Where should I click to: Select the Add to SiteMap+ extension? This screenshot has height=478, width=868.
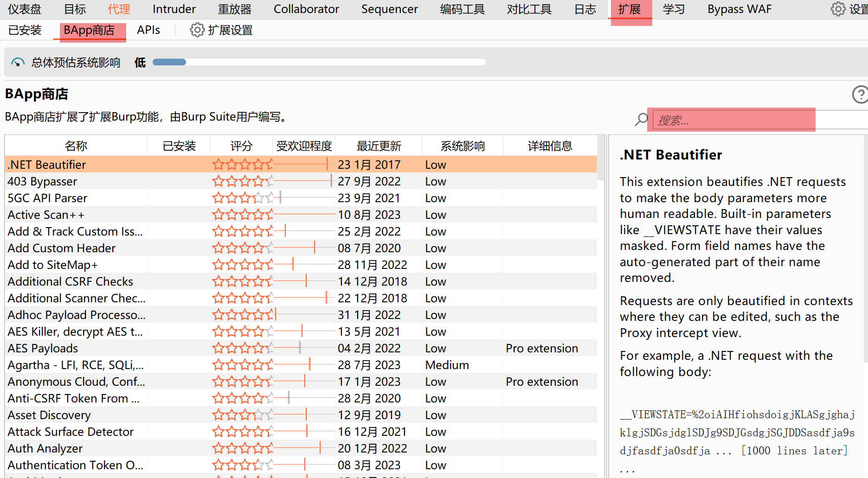click(301, 265)
